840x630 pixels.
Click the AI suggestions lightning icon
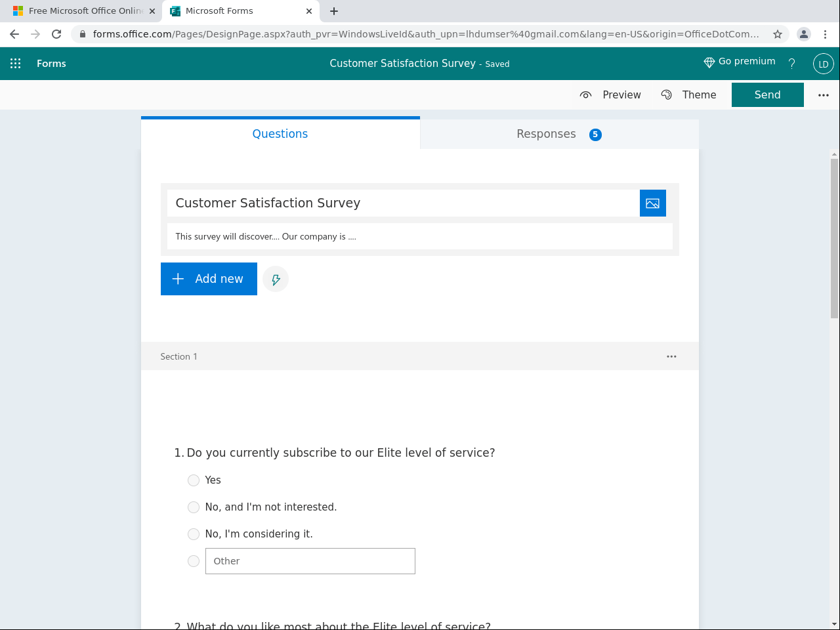pos(275,278)
